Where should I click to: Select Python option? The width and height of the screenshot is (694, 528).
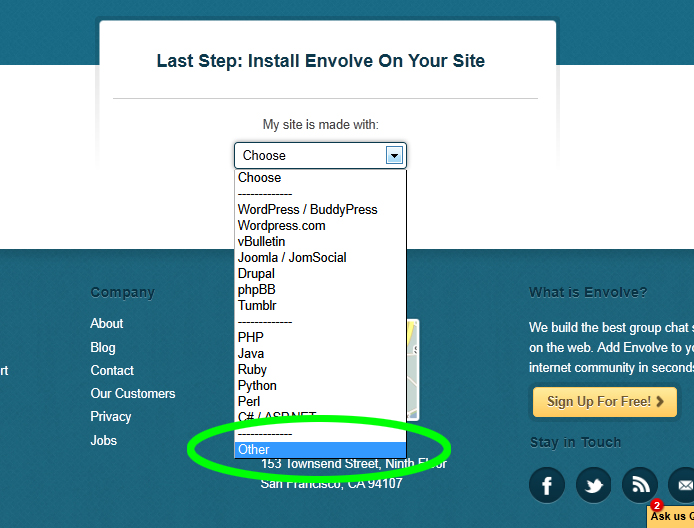coord(320,385)
